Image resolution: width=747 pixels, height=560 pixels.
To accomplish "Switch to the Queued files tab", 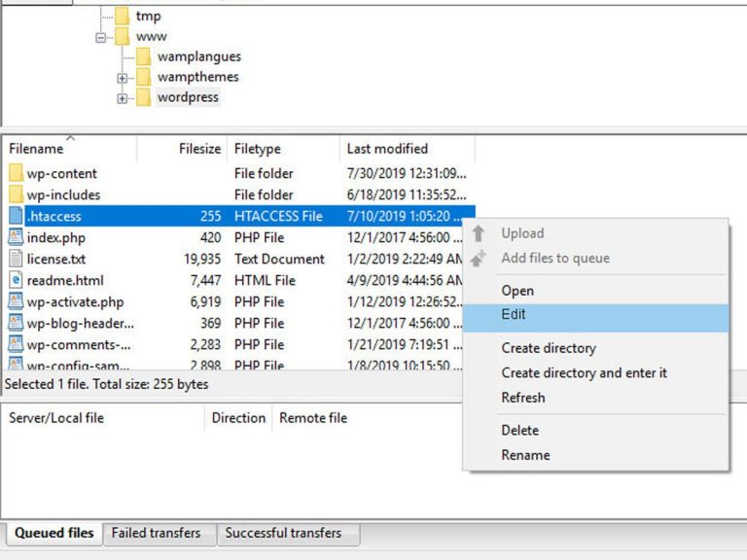I will click(x=54, y=534).
